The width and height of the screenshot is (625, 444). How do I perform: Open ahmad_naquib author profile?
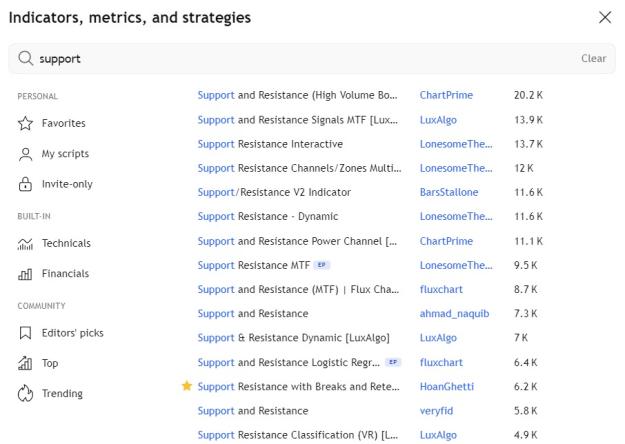[454, 314]
